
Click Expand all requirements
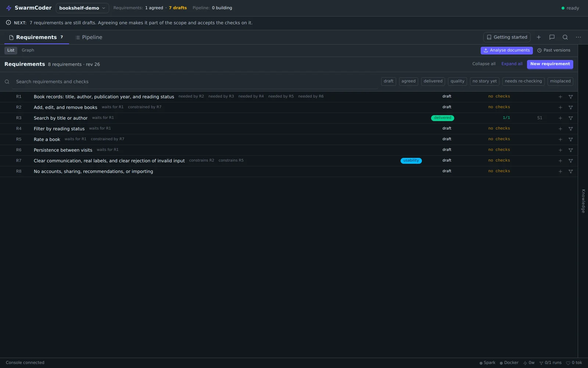512,64
